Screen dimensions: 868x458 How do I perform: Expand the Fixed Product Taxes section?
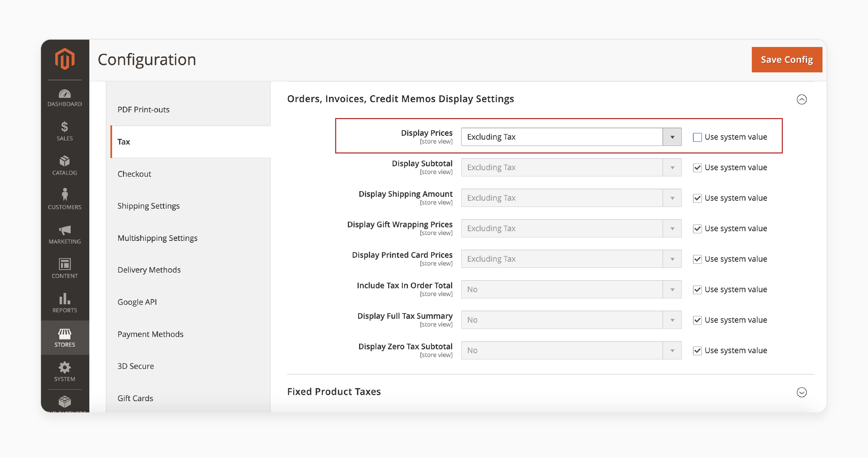(x=802, y=392)
